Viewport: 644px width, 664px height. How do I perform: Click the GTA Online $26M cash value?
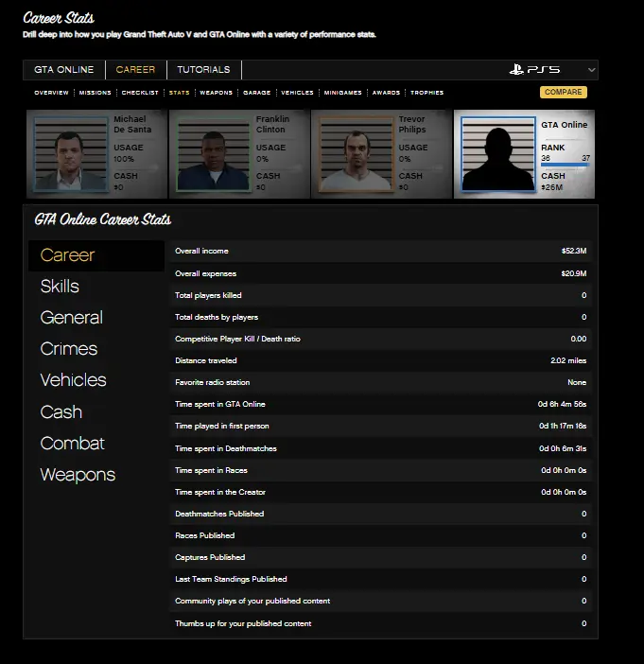pyautogui.click(x=551, y=187)
